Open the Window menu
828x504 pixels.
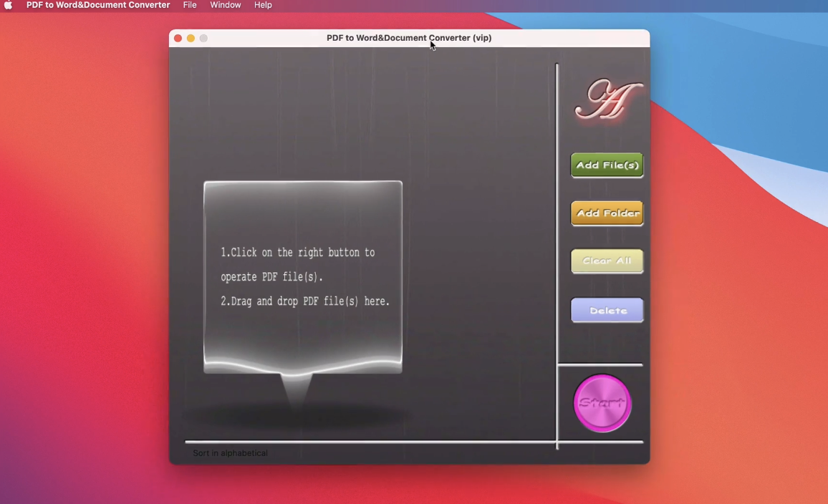(226, 5)
